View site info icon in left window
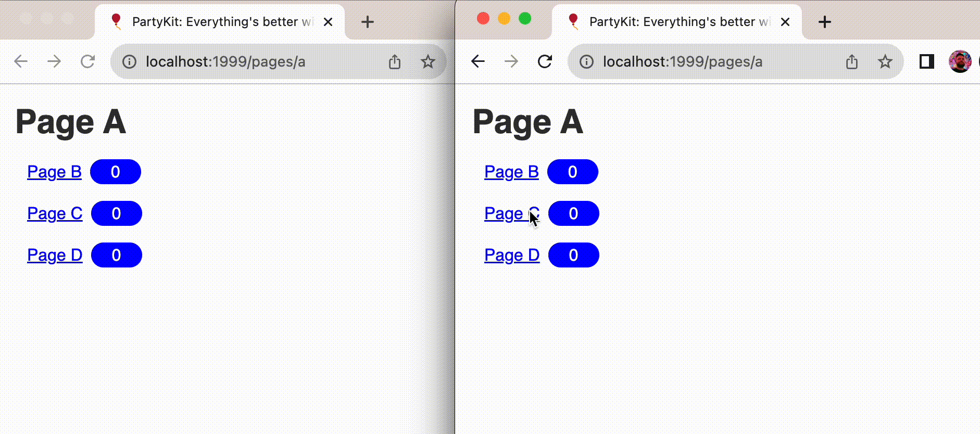The height and width of the screenshot is (434, 980). point(129,62)
